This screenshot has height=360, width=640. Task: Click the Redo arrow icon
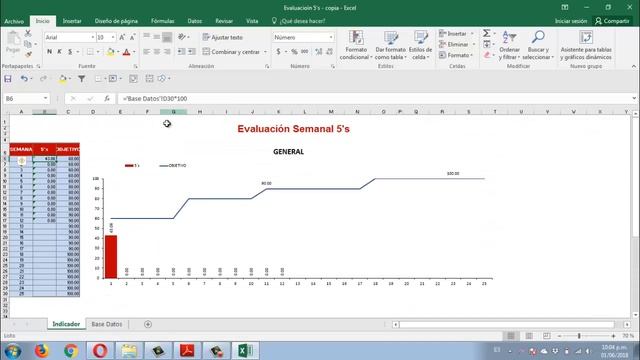[43, 79]
